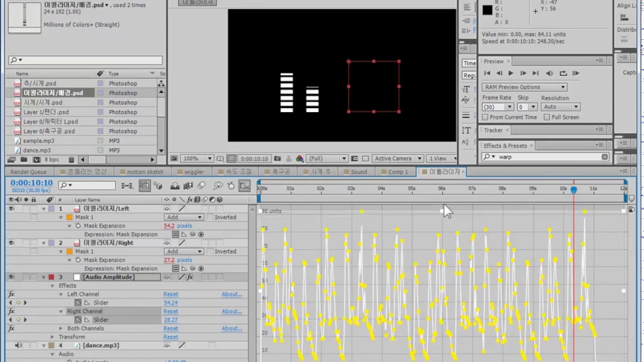Open the 100% magnification dropdown in viewer
The height and width of the screenshot is (362, 644).
coord(196,158)
